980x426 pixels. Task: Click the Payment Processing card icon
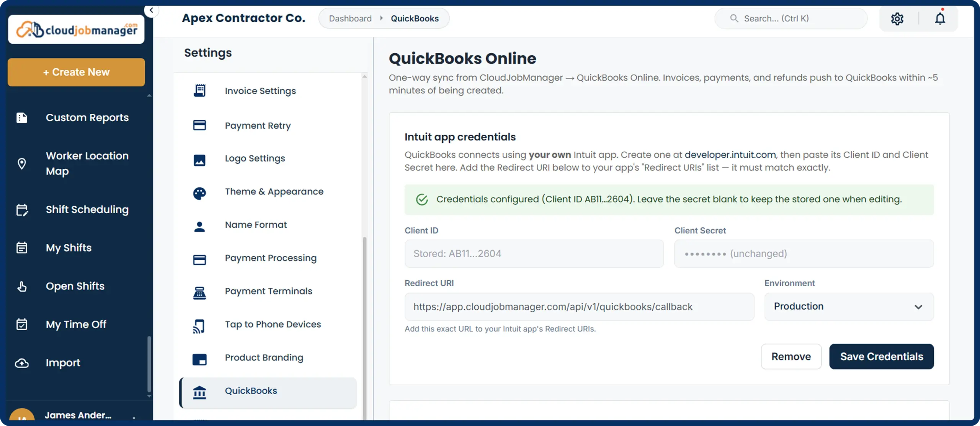199,260
